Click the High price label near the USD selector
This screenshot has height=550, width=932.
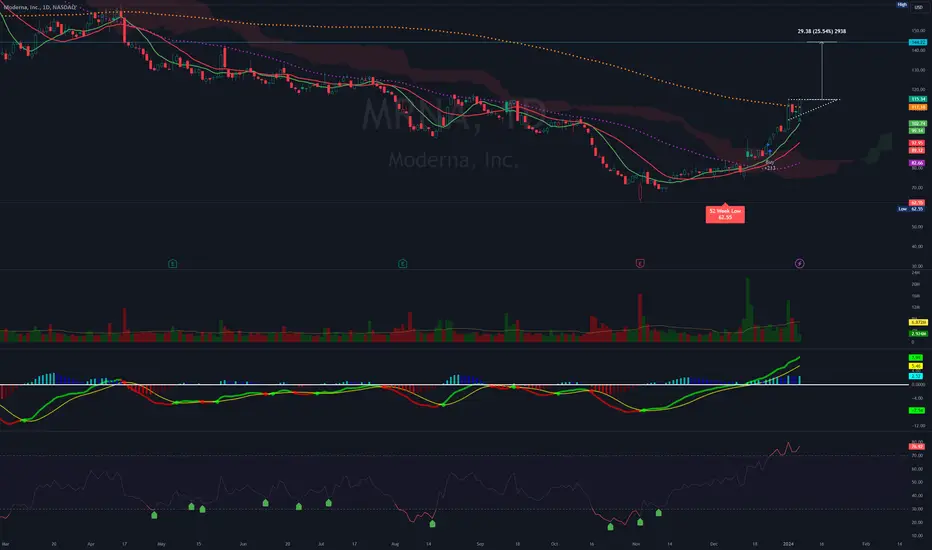(x=902, y=5)
